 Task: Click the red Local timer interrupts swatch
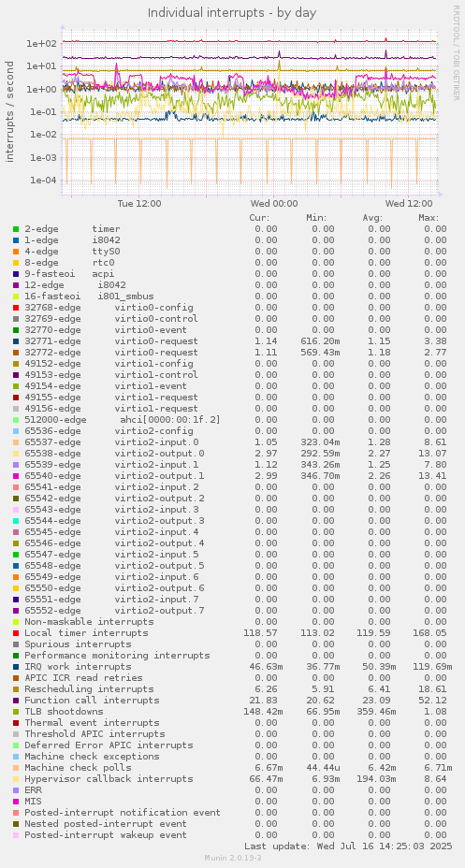point(16,632)
